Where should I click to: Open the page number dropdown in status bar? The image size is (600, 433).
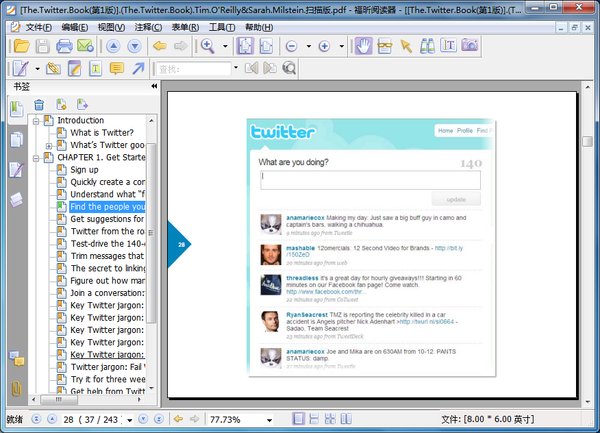[x=130, y=420]
